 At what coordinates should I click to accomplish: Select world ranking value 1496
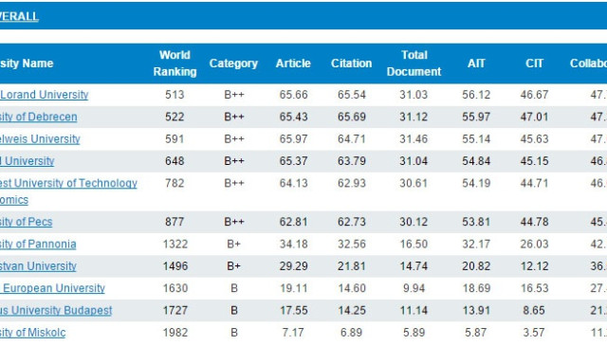click(x=175, y=266)
